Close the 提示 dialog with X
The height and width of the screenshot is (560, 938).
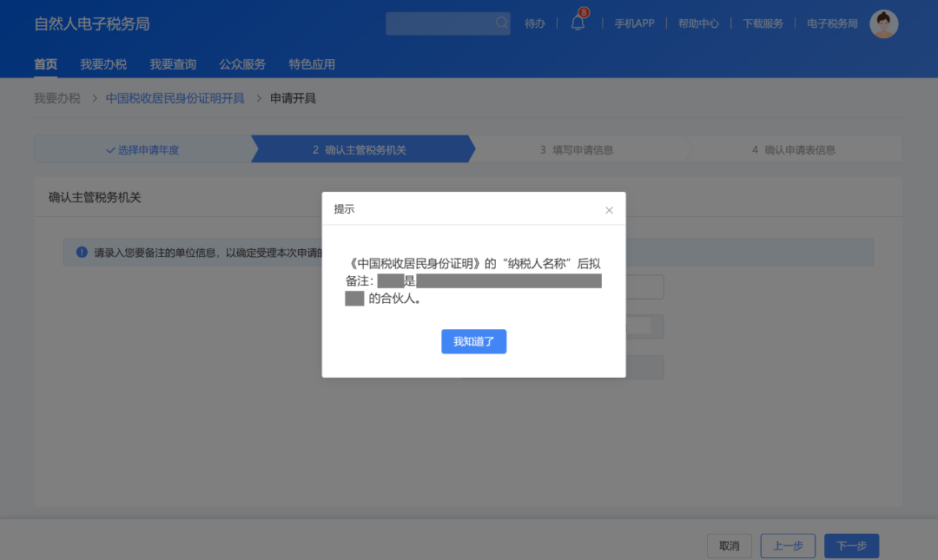tap(609, 210)
